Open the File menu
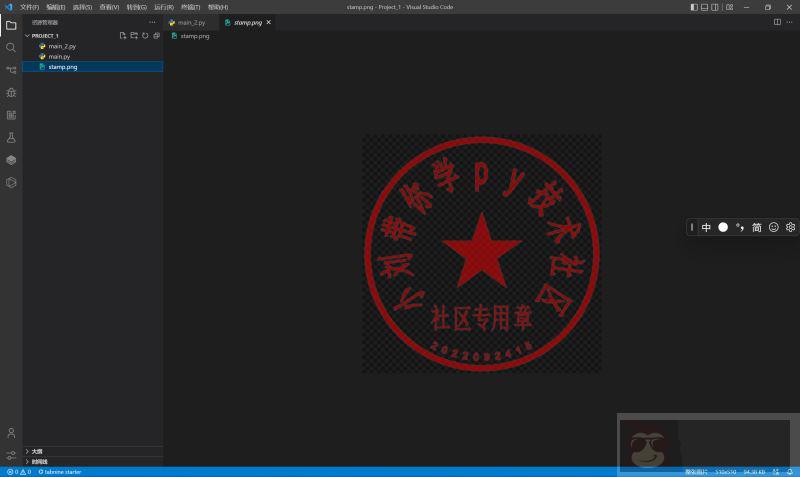The image size is (800, 477). (29, 7)
